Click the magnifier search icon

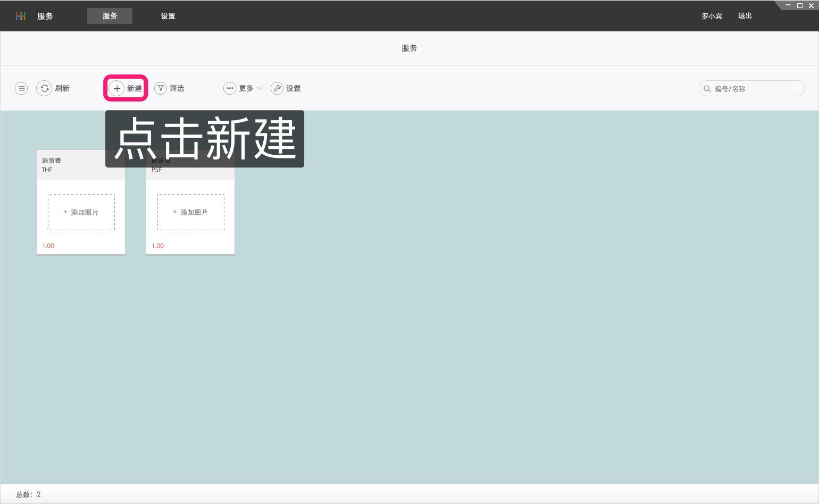(x=707, y=89)
